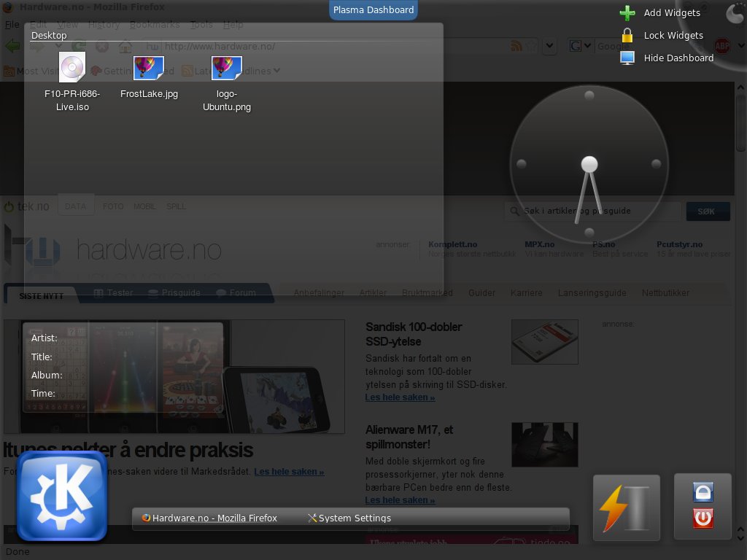Click Firefox home button icon
This screenshot has height=560, width=747.
coord(125,46)
